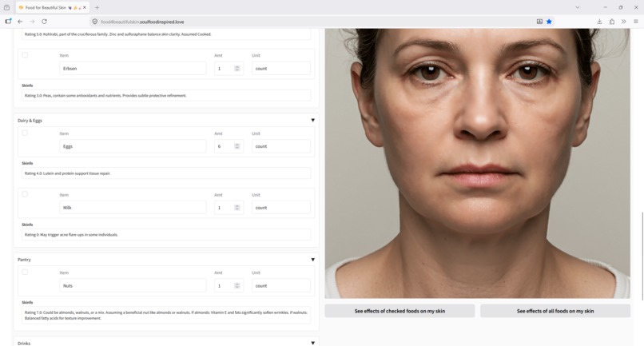Click the Milk unit field
Viewport: 644px width, 346px height.
281,208
